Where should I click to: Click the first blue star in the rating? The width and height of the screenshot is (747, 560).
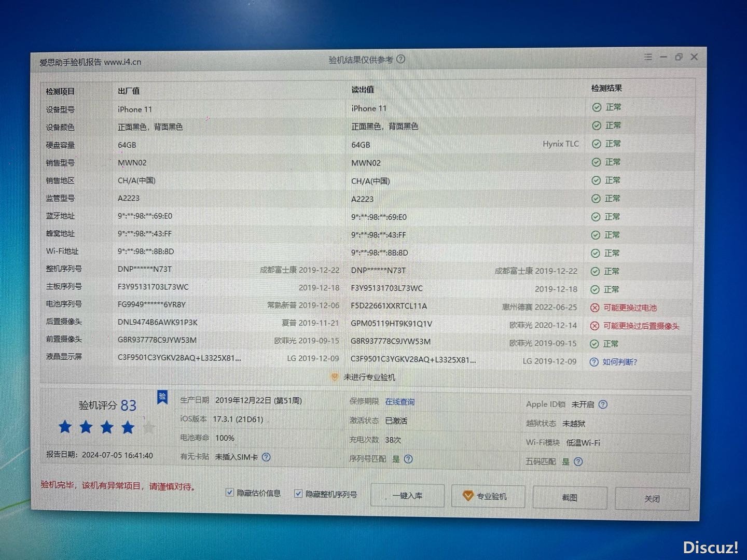point(65,427)
